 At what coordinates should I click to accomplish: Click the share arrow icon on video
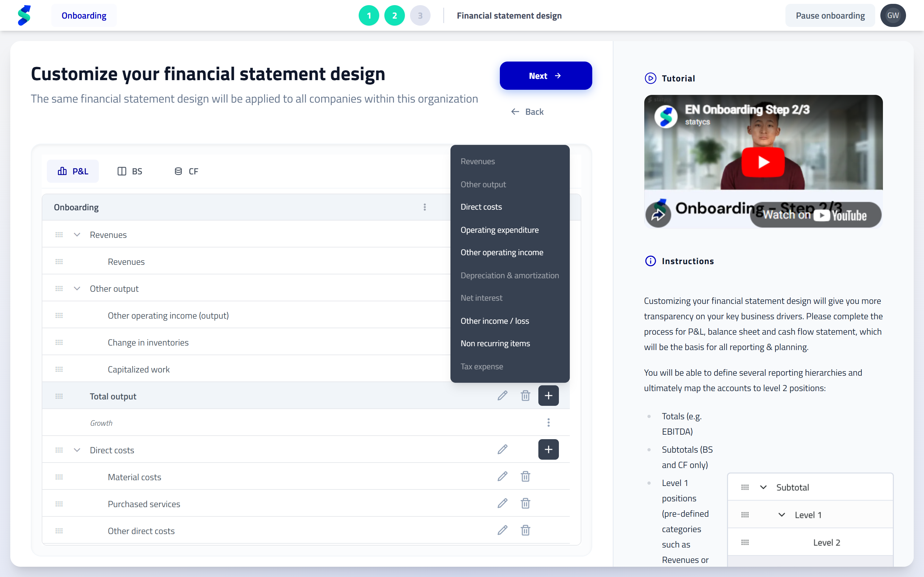(658, 215)
